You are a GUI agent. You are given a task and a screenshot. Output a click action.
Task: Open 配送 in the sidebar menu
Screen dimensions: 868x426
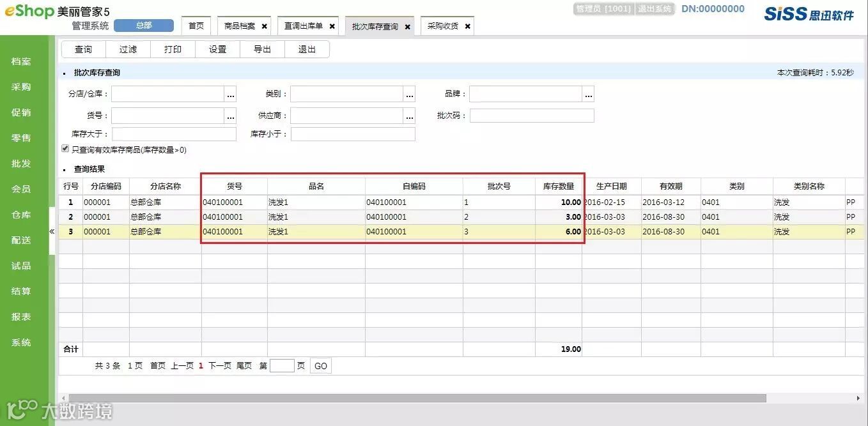tap(21, 240)
